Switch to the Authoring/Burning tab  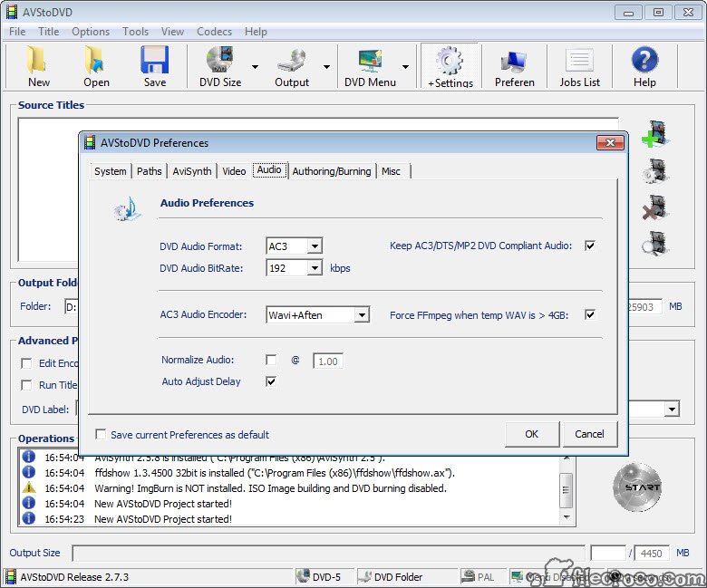pos(332,171)
